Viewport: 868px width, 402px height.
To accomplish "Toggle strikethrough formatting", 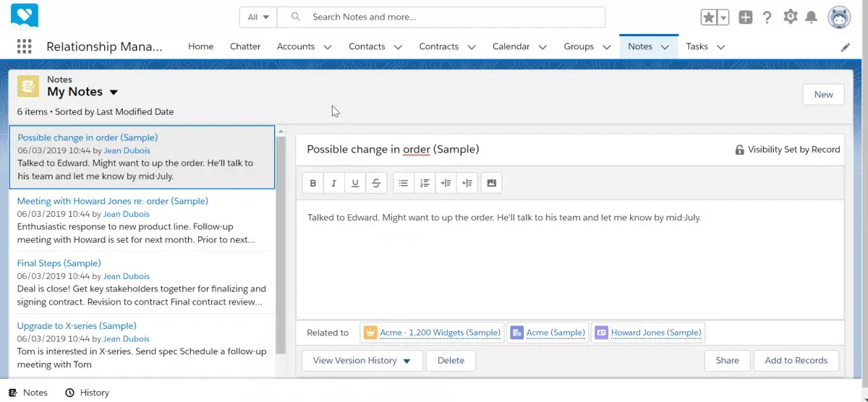I will [376, 183].
